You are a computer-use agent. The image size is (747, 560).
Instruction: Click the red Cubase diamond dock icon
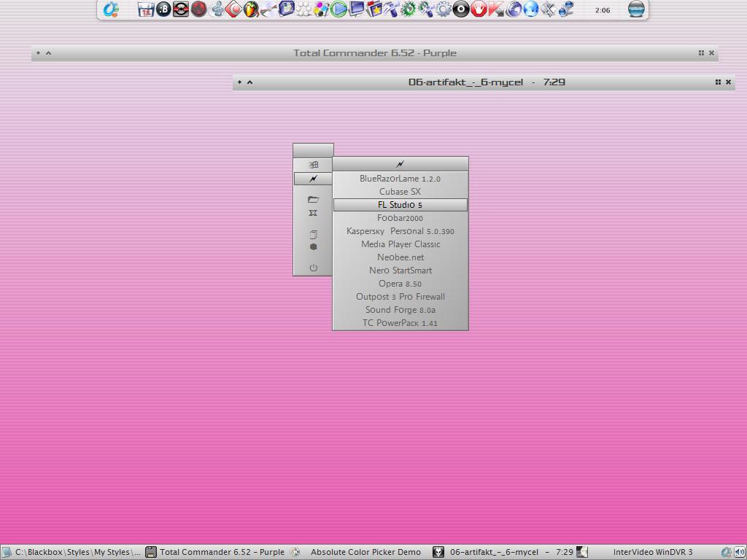[x=233, y=9]
